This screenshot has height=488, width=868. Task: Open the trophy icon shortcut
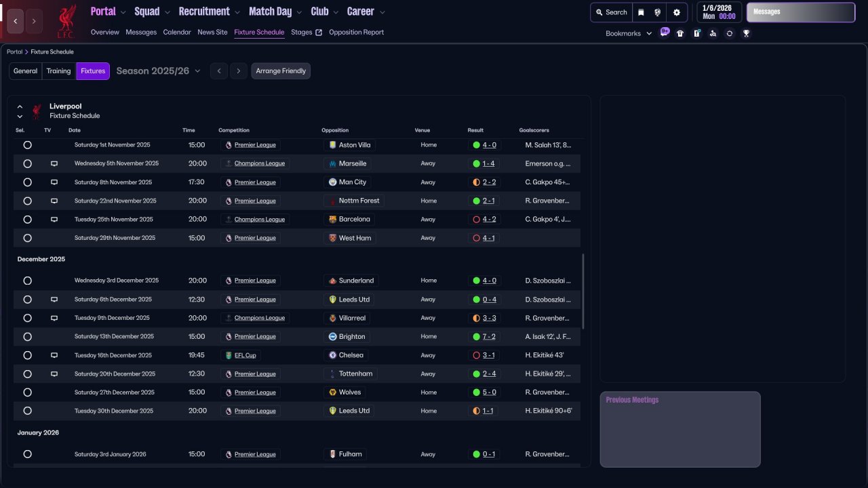746,33
